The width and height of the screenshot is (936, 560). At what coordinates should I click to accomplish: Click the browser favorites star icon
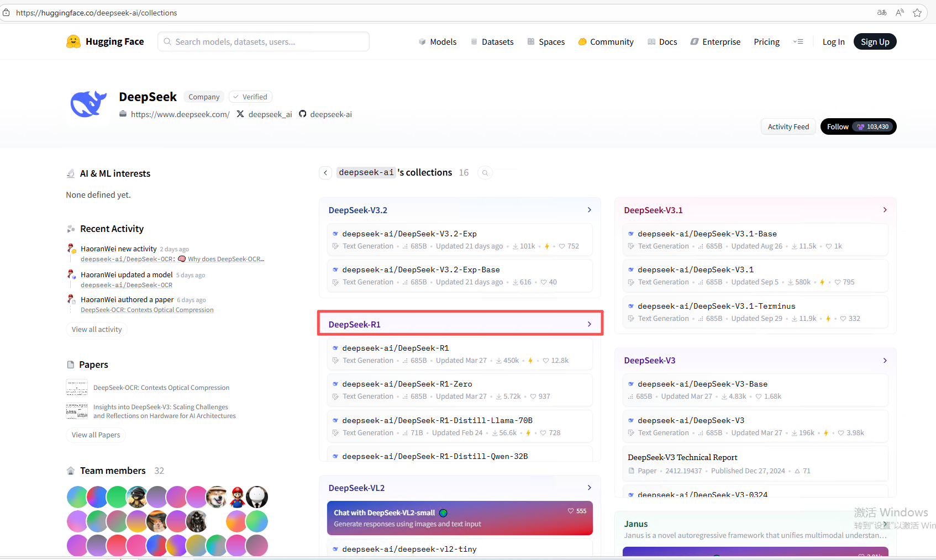917,13
